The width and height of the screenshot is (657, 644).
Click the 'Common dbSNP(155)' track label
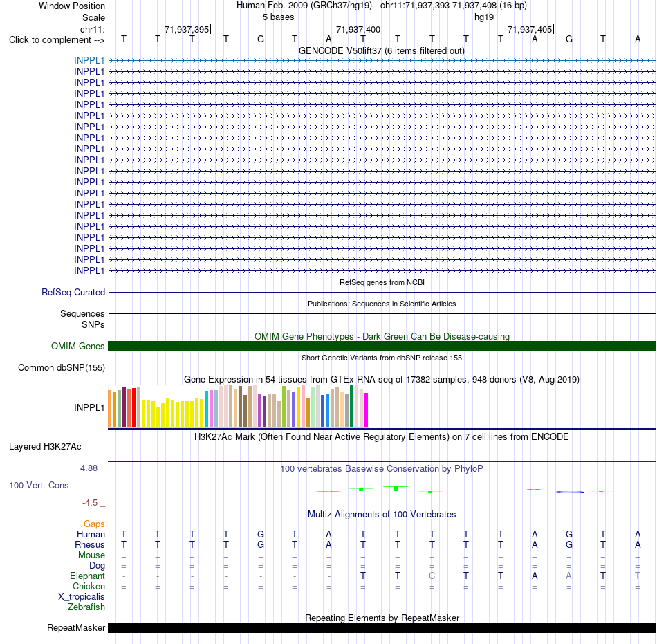(x=61, y=367)
